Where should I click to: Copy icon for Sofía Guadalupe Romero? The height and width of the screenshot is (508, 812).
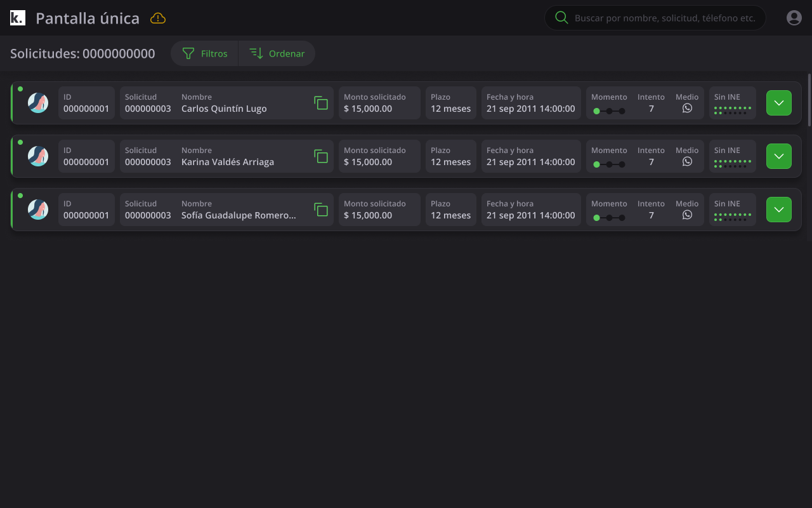pyautogui.click(x=321, y=210)
